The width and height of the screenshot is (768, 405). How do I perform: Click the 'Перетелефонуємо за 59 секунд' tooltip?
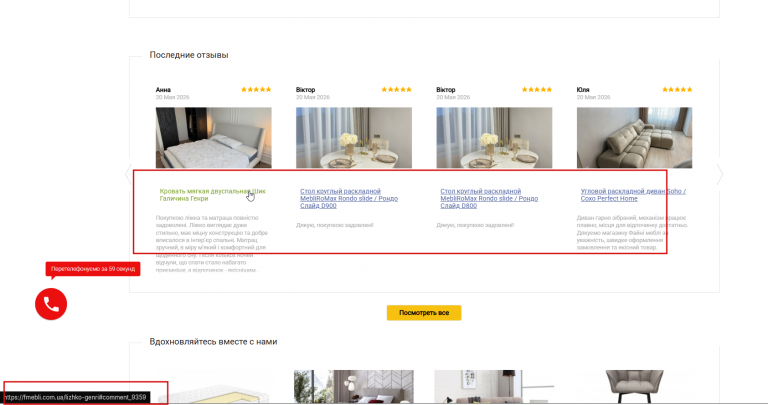[93, 269]
